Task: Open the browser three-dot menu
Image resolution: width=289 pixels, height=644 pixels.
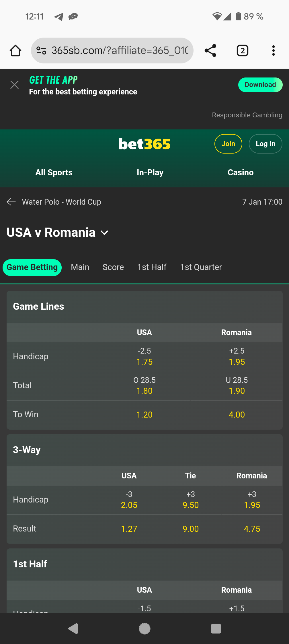Action: 273,51
